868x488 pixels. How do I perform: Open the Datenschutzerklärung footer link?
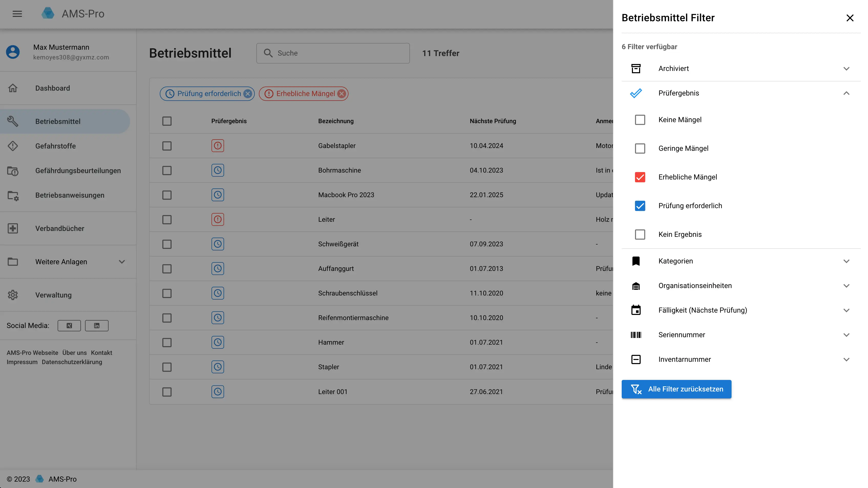(72, 362)
